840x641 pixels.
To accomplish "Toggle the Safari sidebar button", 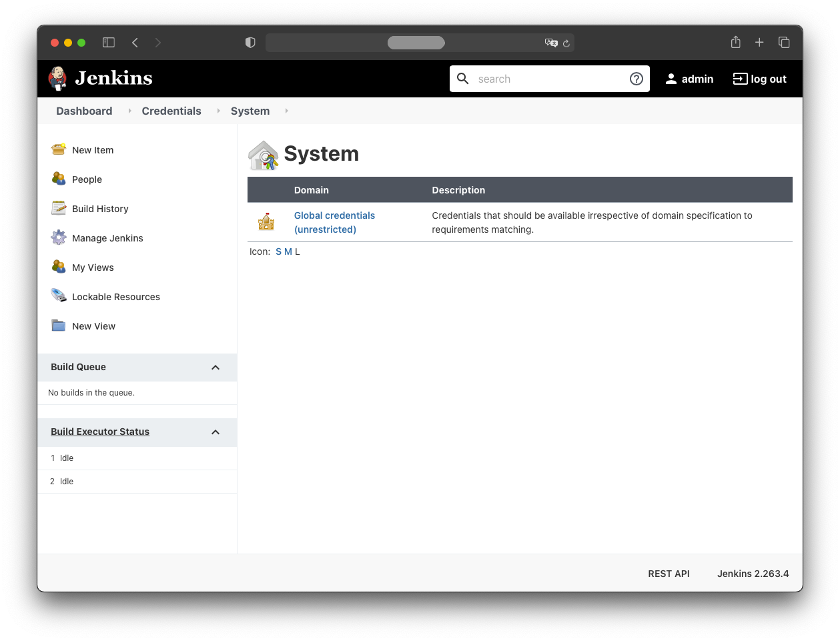I will pos(109,43).
